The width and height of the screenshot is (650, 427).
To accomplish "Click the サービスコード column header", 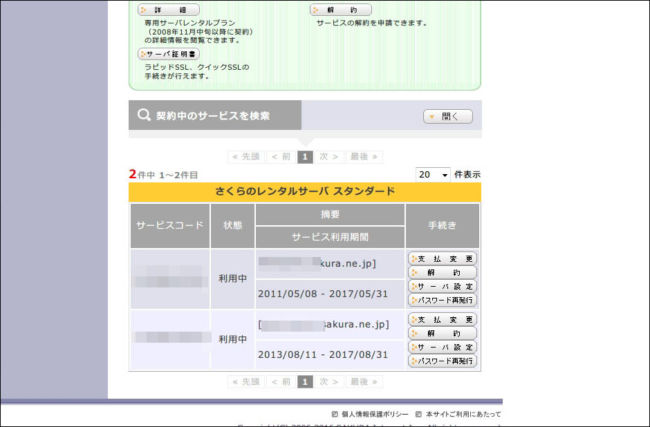I will point(170,226).
